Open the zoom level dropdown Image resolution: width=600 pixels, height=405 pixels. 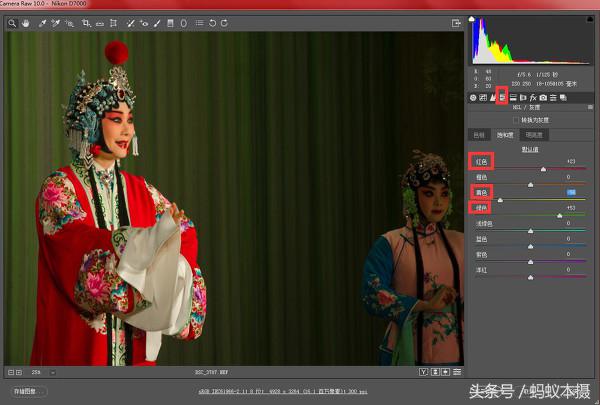[x=53, y=372]
